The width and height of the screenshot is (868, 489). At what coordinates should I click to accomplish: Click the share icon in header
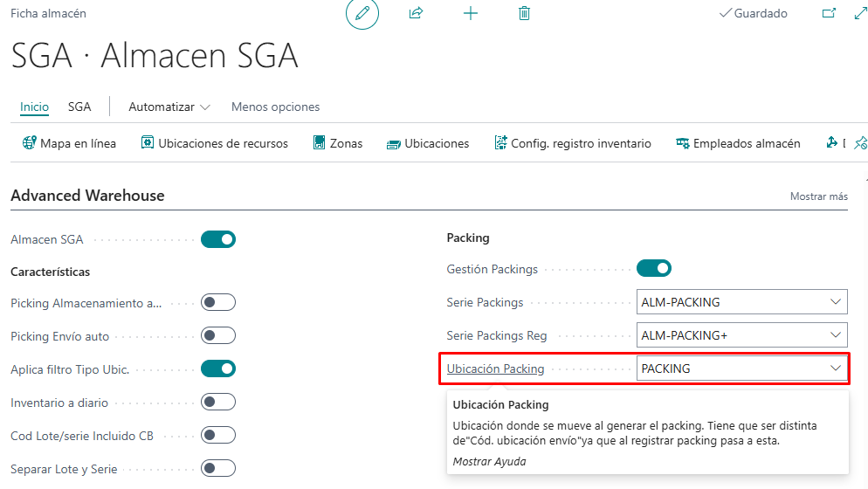(416, 14)
